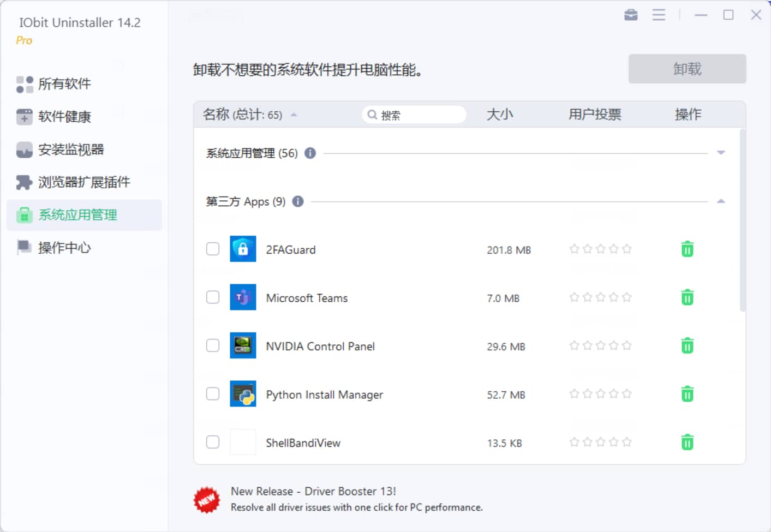Check the ShellBandiView checkbox
The image size is (771, 532).
(x=213, y=442)
